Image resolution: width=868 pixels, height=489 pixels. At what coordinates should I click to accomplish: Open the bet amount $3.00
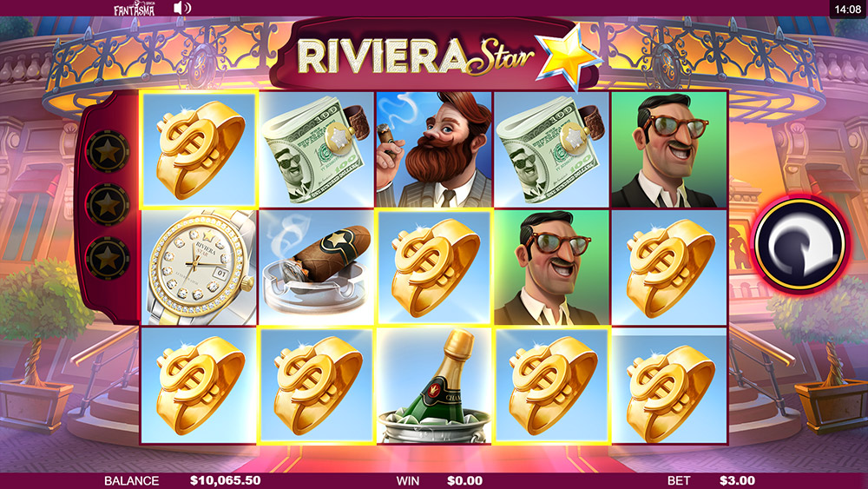tap(737, 480)
